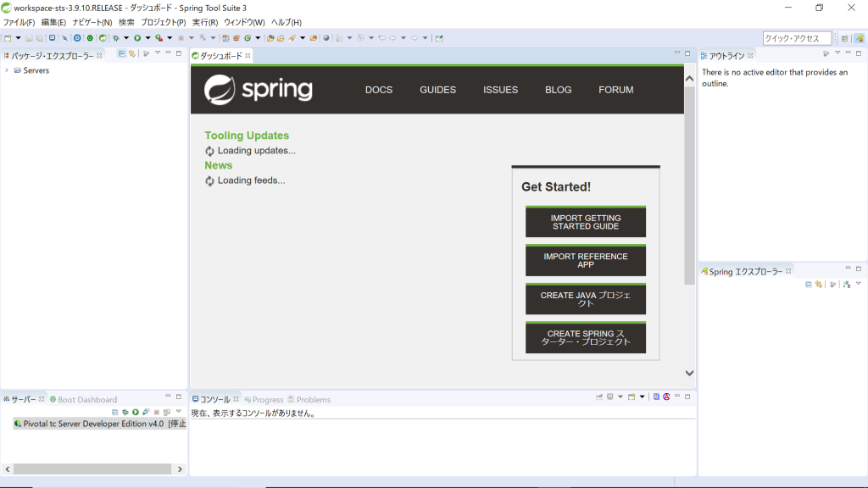
Task: Open the GUIDES link in Spring header
Action: coord(438,90)
